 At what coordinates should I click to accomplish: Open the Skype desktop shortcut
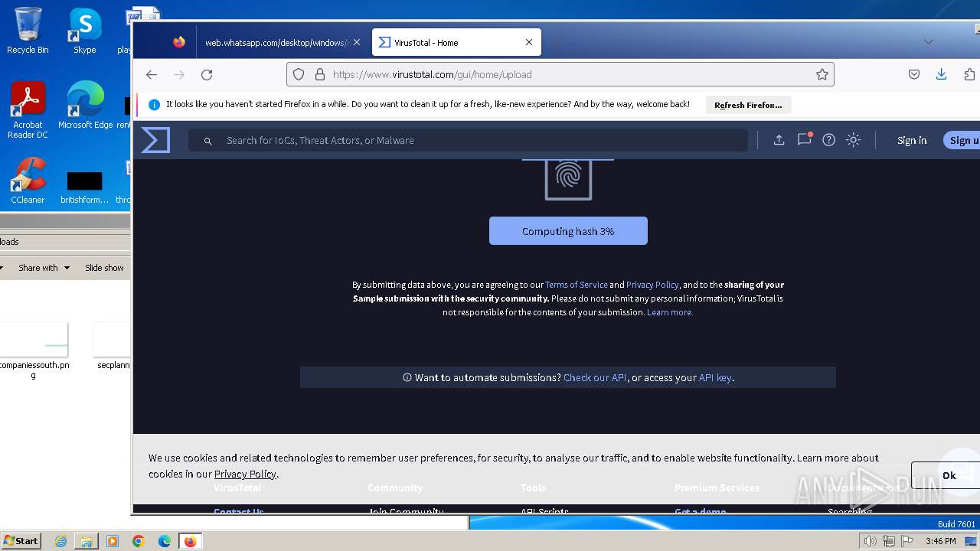85,31
